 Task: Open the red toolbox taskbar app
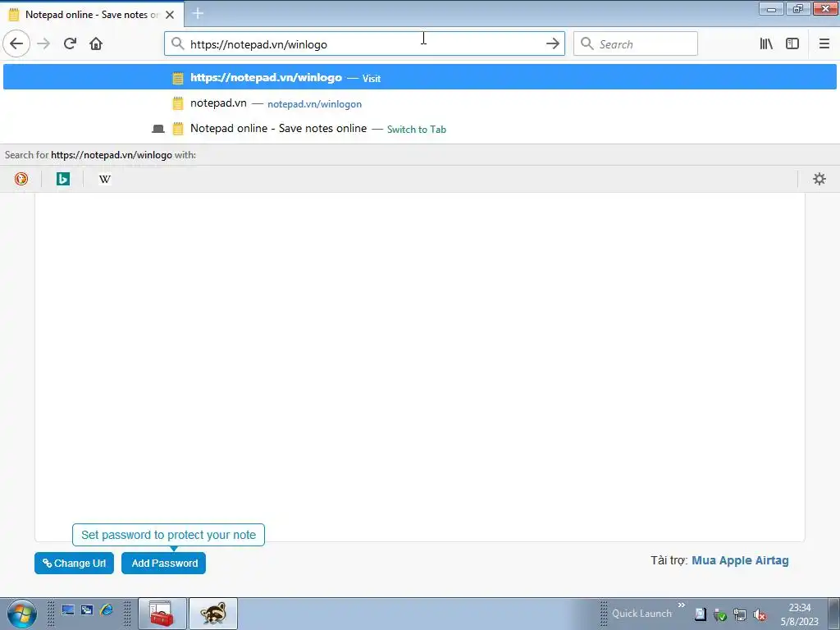(x=162, y=614)
